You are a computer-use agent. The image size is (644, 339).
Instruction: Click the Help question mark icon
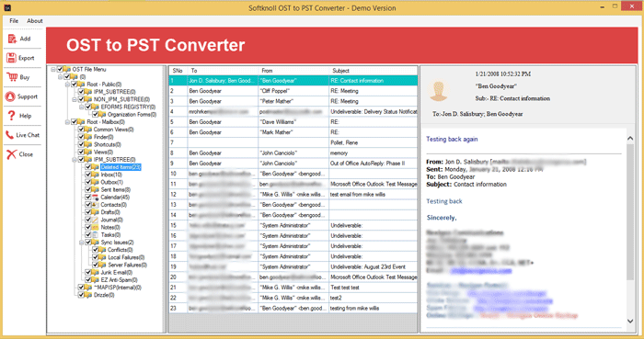(11, 116)
